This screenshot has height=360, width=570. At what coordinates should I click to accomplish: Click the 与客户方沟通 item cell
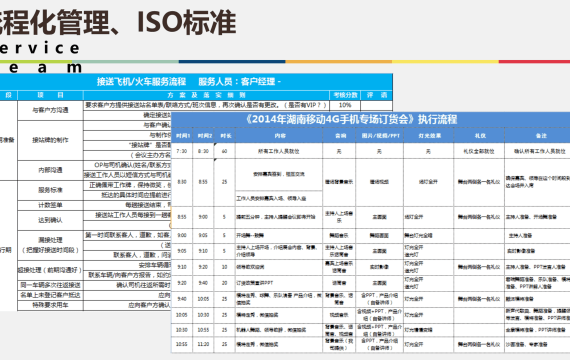[50, 110]
